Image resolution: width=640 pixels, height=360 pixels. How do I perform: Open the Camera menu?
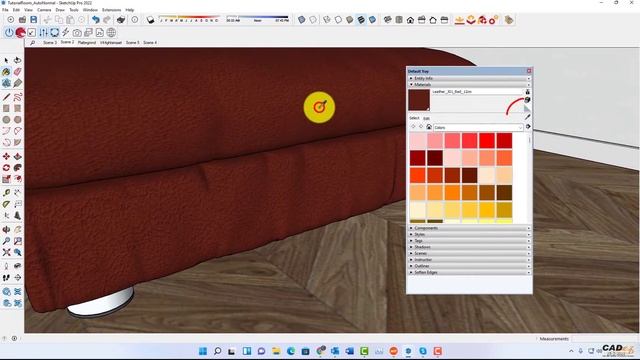(44, 10)
